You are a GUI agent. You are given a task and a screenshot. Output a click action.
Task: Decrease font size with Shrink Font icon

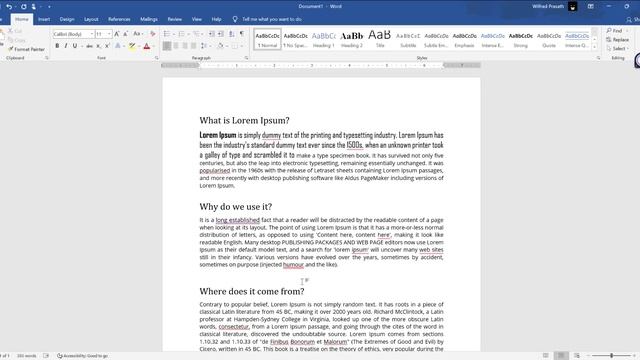pos(125,34)
